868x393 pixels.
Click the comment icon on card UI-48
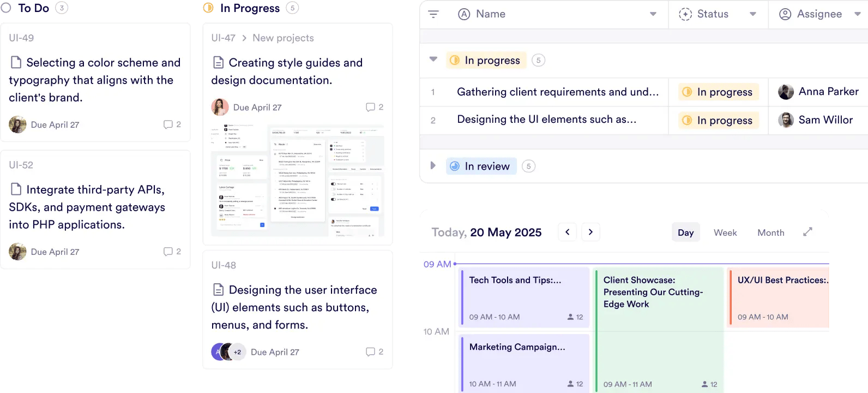(x=370, y=352)
